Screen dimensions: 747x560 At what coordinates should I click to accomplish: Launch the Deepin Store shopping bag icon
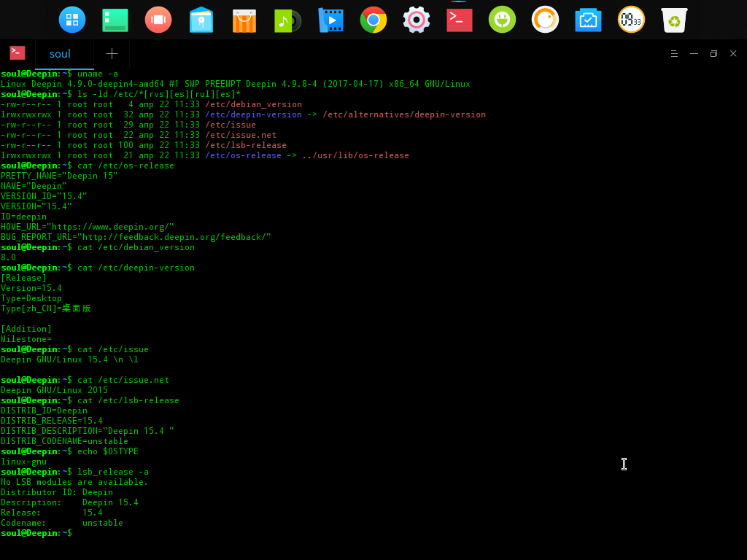(244, 20)
